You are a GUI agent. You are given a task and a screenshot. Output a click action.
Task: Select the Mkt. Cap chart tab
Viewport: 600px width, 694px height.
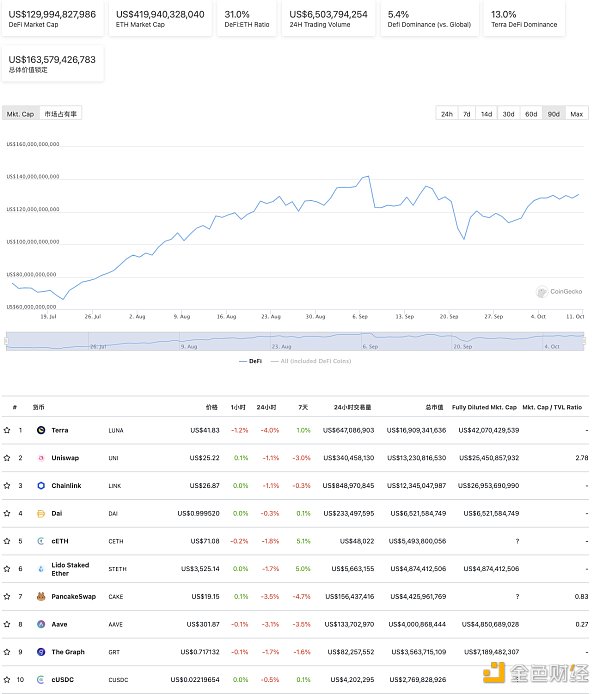tap(20, 114)
